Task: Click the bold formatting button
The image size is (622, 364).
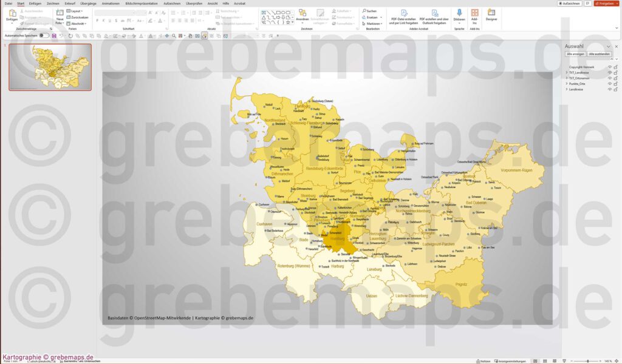Action: (x=98, y=21)
